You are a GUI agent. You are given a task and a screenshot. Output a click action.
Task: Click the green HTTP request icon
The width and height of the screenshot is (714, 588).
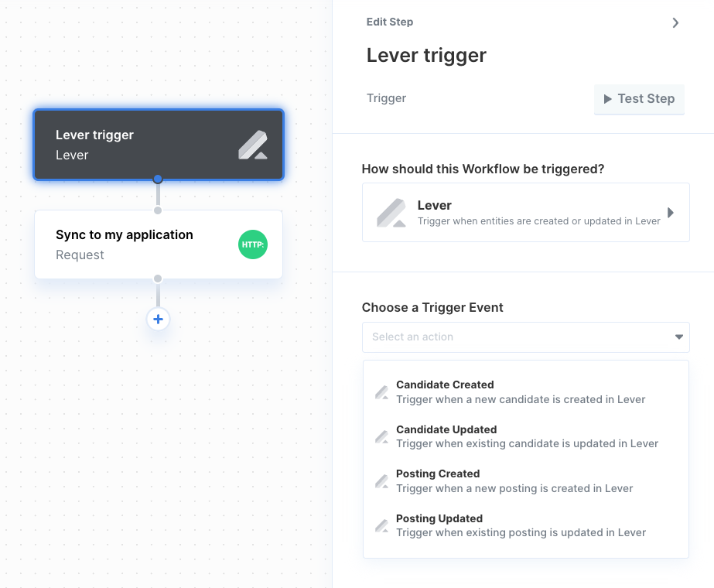(253, 244)
